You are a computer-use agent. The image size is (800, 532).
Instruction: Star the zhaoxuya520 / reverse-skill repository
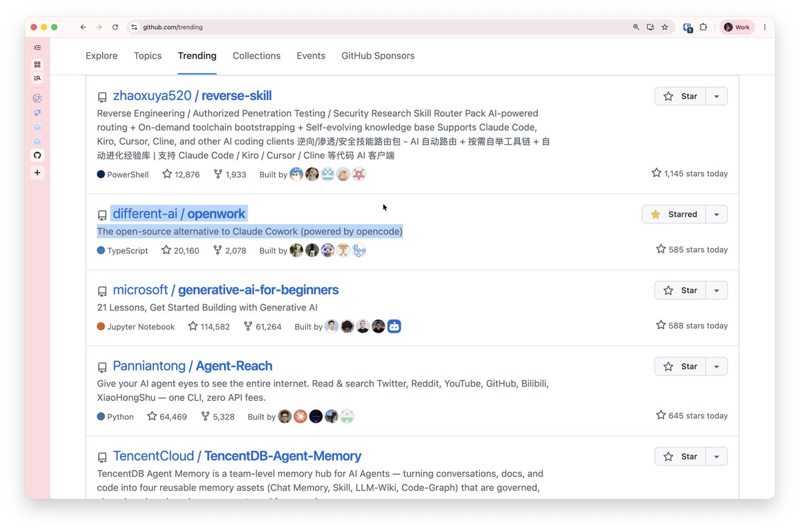680,96
